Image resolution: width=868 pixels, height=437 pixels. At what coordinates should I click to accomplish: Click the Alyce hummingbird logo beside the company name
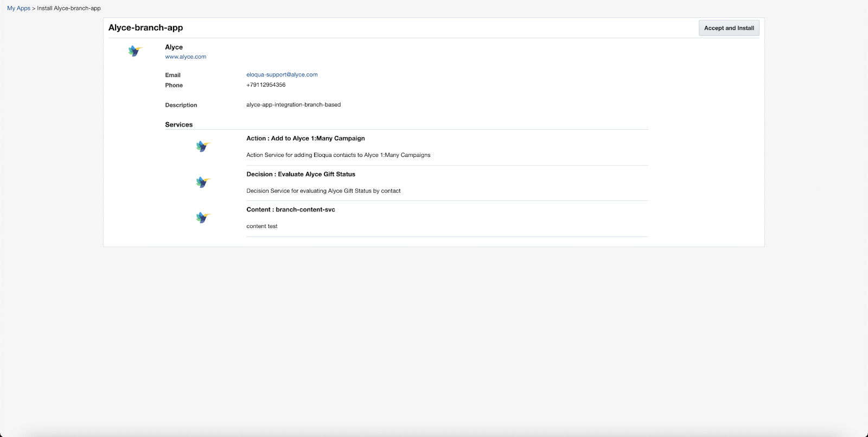point(135,51)
